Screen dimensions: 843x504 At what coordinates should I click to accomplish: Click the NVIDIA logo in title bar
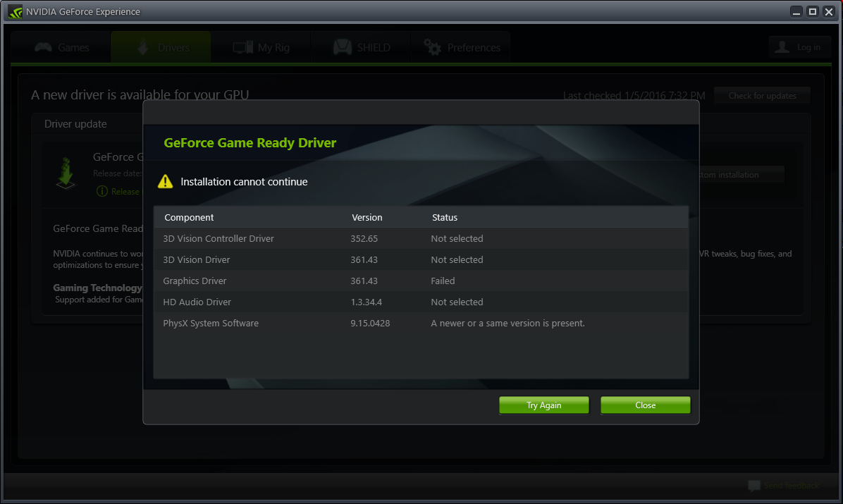coord(15,11)
